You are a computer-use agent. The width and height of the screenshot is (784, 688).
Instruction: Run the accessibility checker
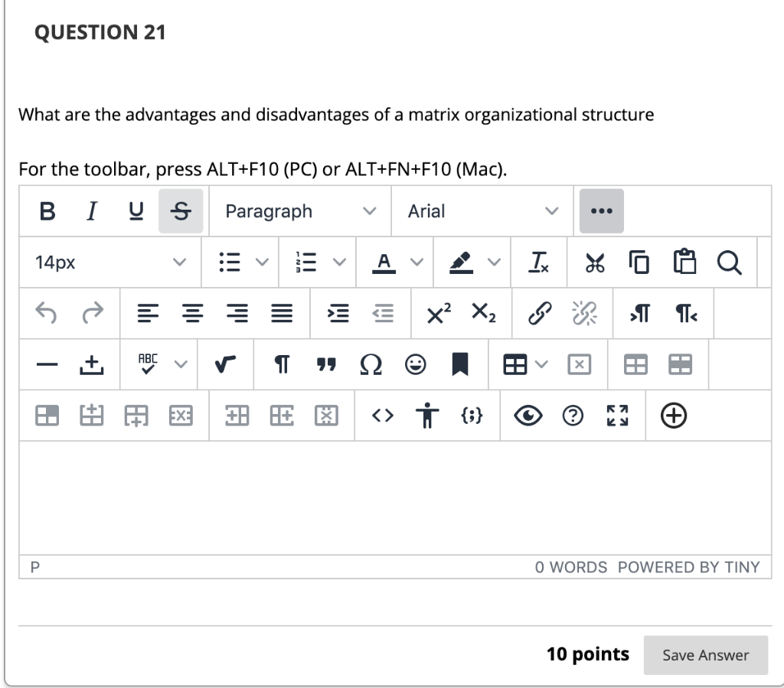pos(426,416)
